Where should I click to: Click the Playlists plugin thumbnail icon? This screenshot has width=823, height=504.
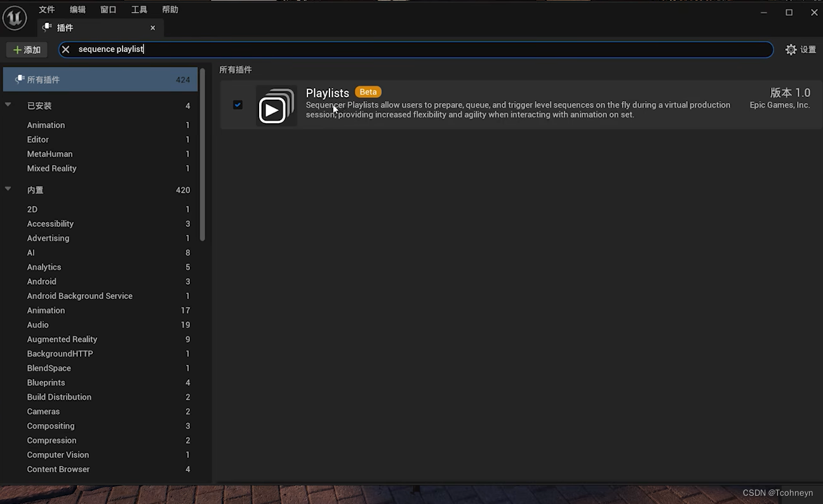point(277,106)
